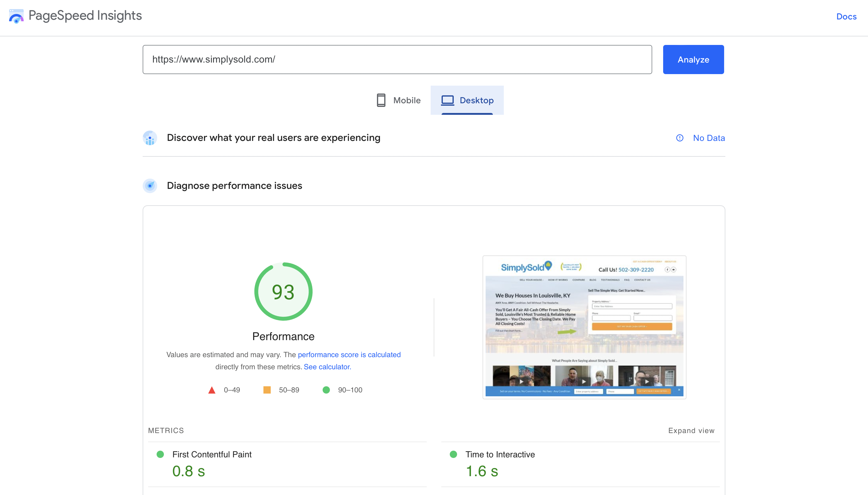The height and width of the screenshot is (495, 868).
Task: Click the PageSpeed Insights logo icon
Action: point(16,16)
